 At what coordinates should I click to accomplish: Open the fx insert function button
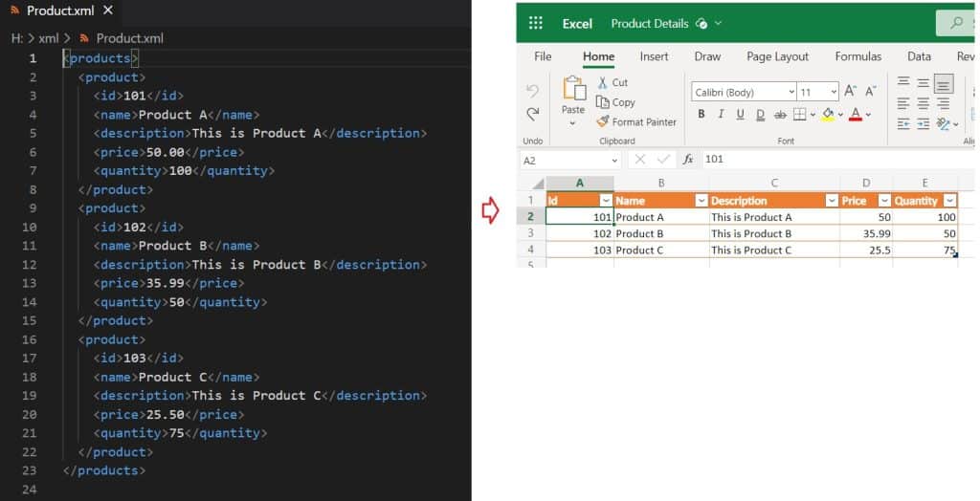pos(688,160)
